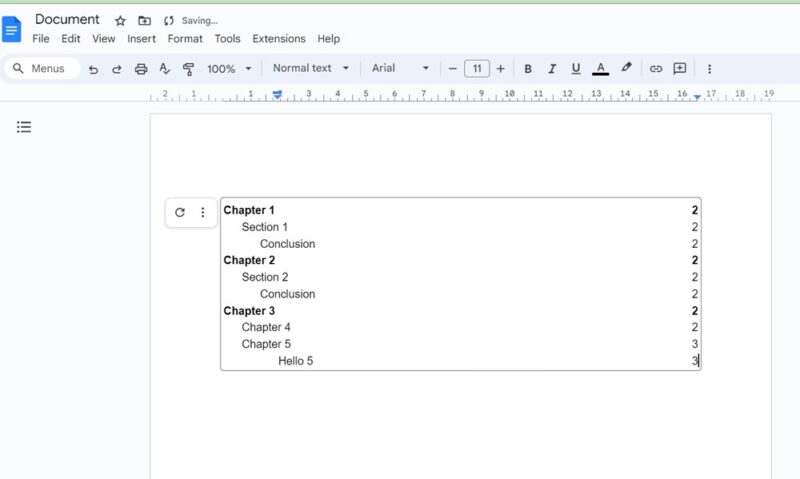Open the Arial font dropdown

pos(400,68)
